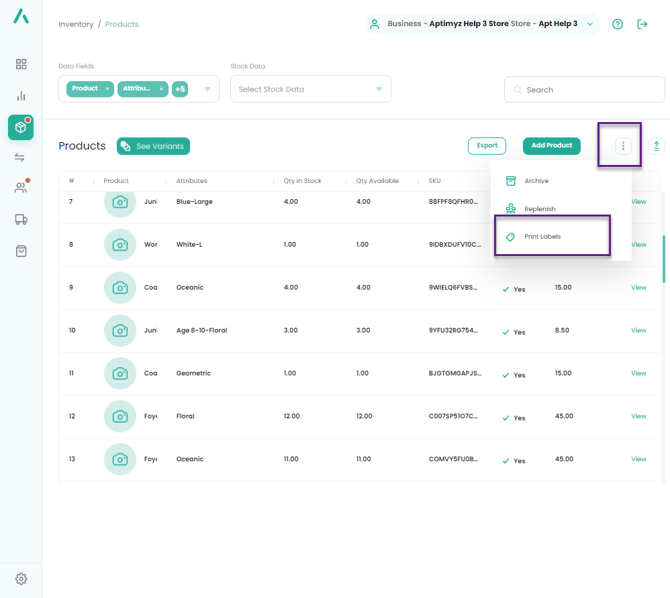
Task: Click the help question mark icon
Action: tap(617, 24)
